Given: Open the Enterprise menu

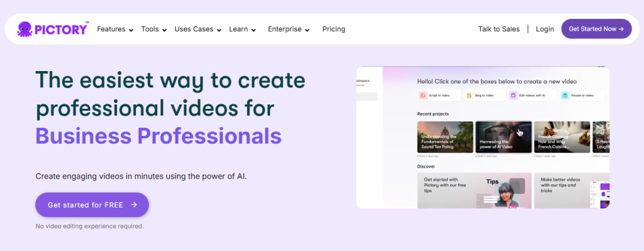Looking at the screenshot, I should [x=285, y=29].
